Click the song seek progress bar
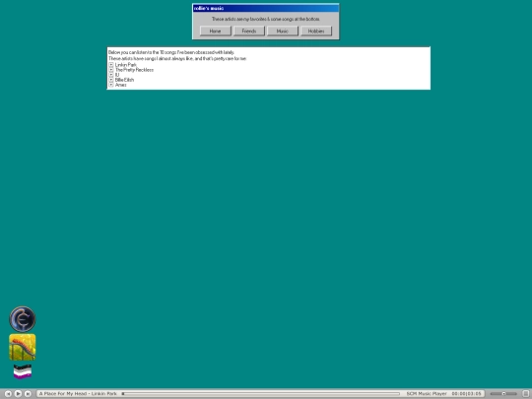 [260, 393]
